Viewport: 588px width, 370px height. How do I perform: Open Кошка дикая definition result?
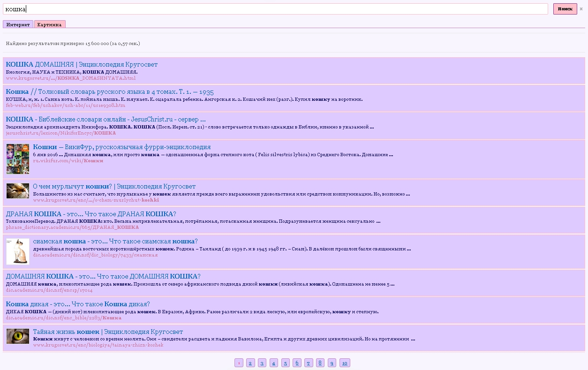click(x=78, y=304)
